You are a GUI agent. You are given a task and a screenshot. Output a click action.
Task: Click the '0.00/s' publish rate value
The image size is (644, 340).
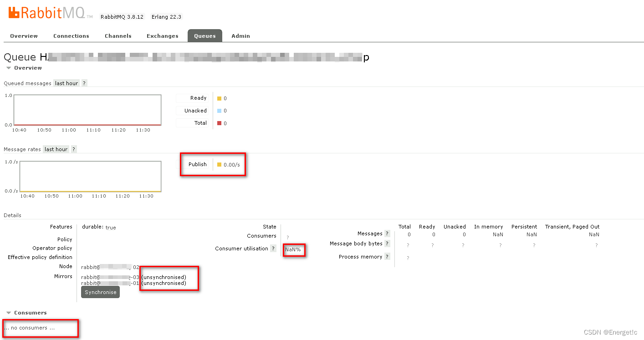[x=231, y=165]
